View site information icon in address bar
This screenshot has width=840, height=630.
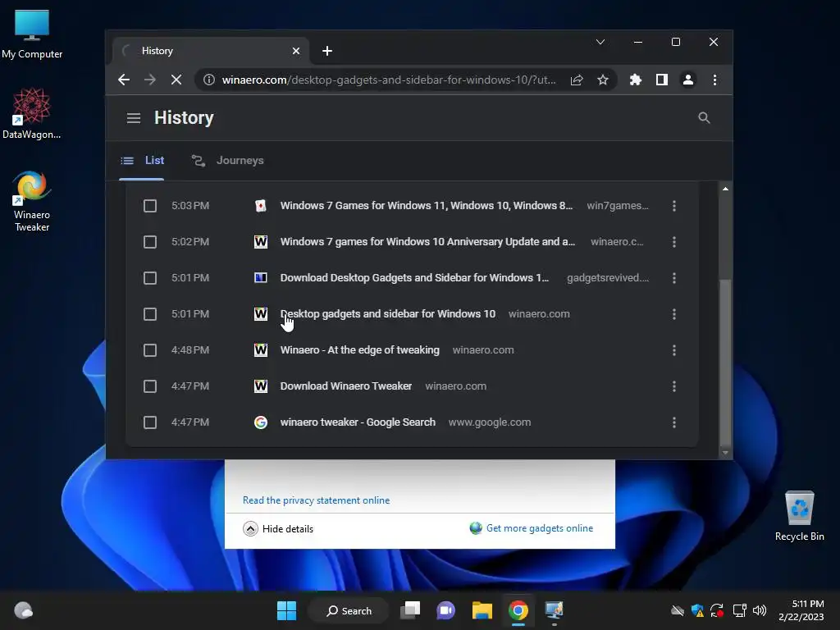pyautogui.click(x=209, y=80)
